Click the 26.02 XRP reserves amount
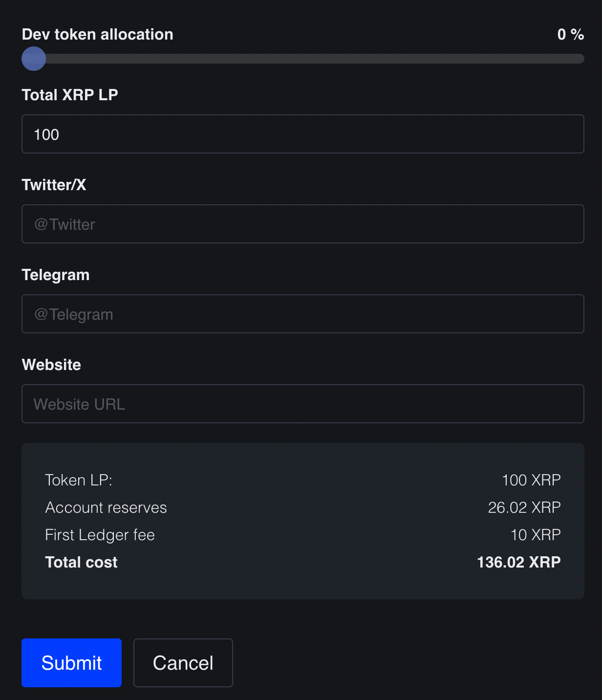The image size is (602, 700). coord(524,507)
